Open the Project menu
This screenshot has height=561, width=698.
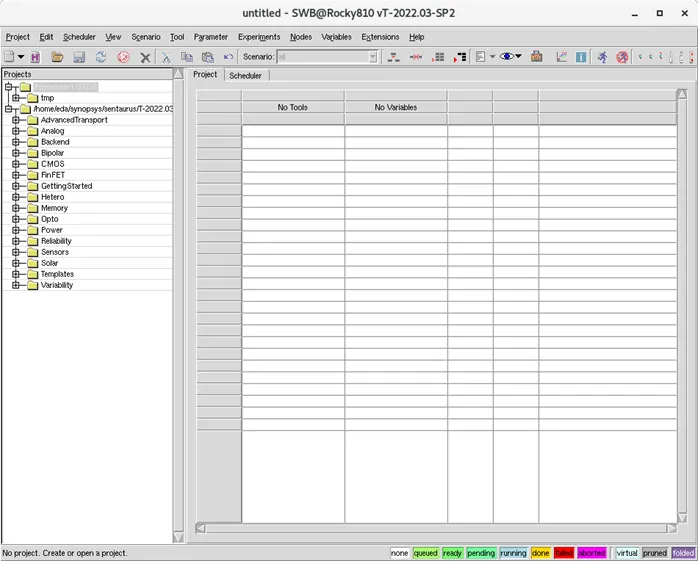click(17, 37)
